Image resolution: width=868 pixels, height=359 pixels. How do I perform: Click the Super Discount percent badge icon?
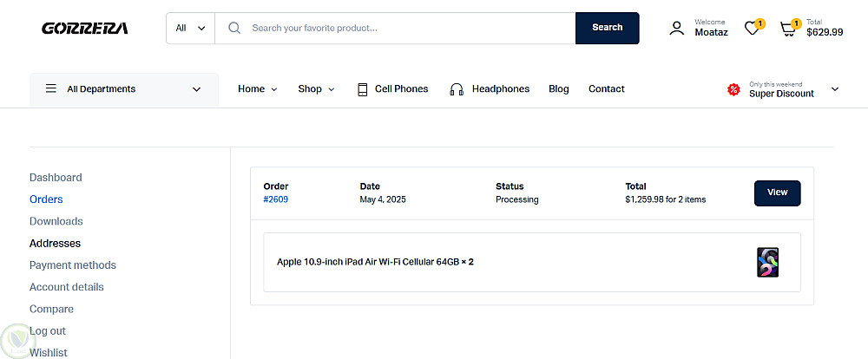tap(733, 89)
